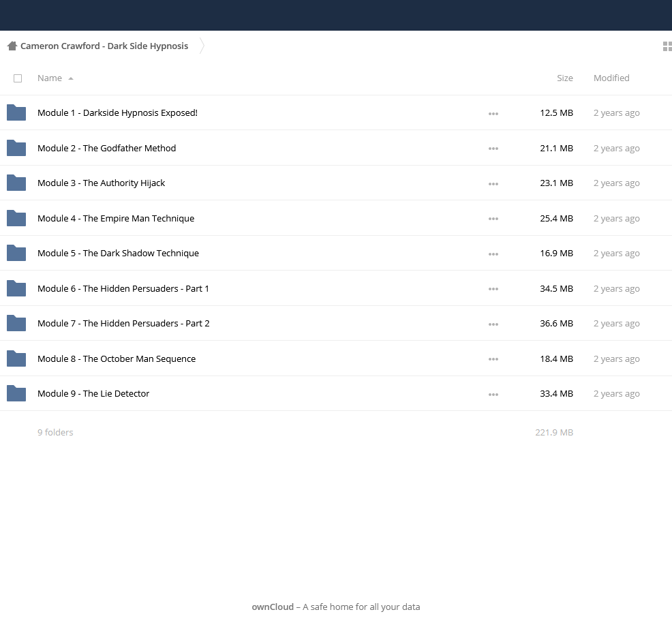Click the 33.4 MB size value
The image size is (672, 627).
point(556,393)
